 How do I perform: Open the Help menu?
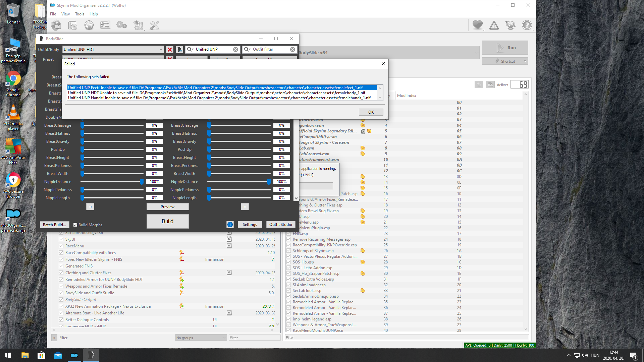94,14
